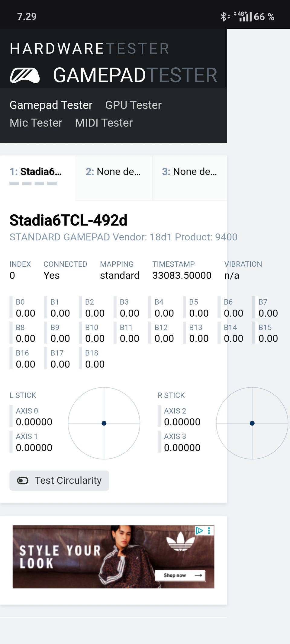Open the Gamepad Tester menu item
The width and height of the screenshot is (290, 644).
(51, 105)
